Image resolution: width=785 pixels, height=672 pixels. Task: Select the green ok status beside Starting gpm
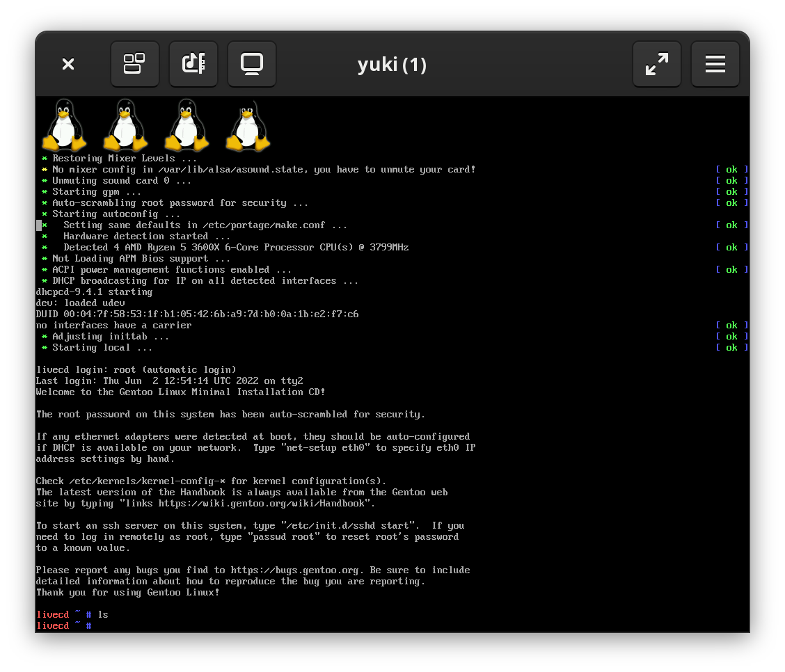(731, 191)
